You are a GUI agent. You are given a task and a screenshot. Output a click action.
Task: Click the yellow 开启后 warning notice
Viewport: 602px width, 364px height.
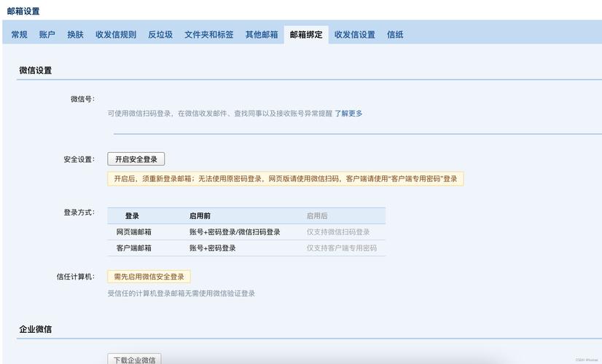[x=286, y=179]
